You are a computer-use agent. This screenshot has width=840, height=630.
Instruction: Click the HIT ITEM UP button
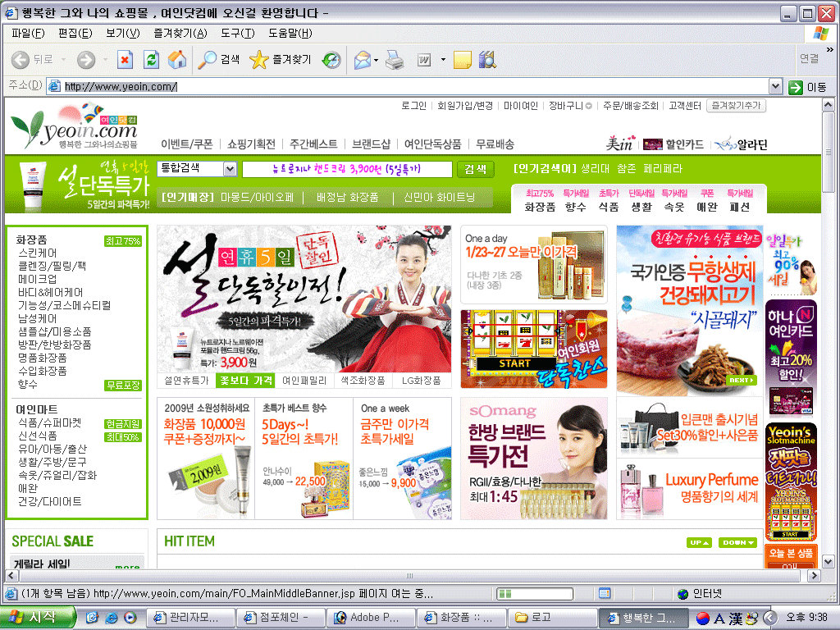[699, 543]
